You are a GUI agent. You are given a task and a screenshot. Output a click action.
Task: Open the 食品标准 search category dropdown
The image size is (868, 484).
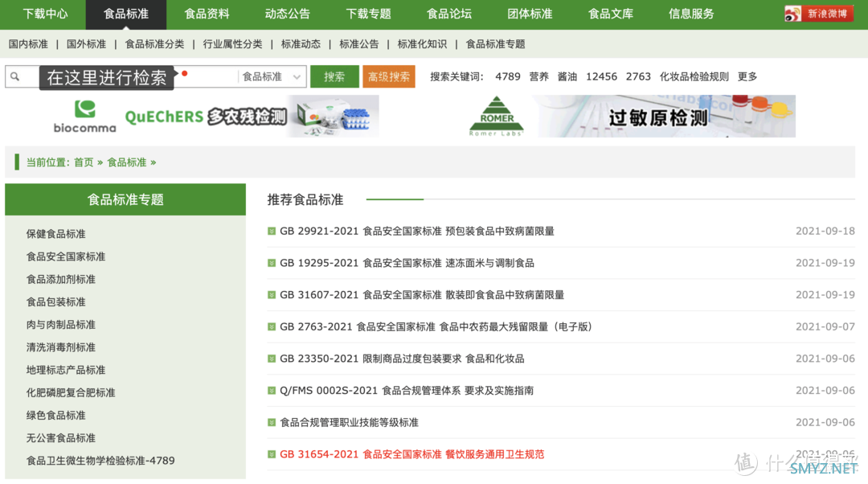pyautogui.click(x=272, y=76)
